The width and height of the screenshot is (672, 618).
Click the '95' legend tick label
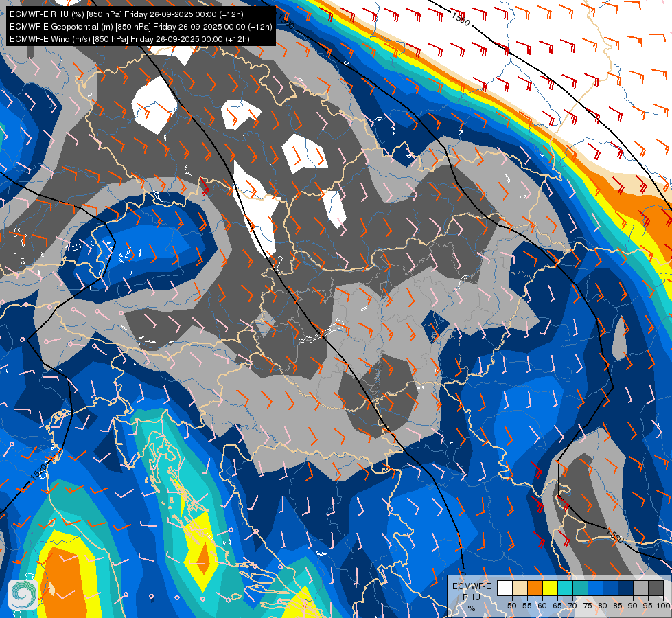point(648,606)
